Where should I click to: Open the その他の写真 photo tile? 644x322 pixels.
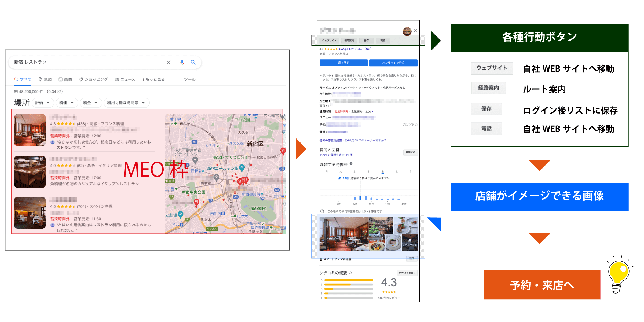(x=410, y=243)
